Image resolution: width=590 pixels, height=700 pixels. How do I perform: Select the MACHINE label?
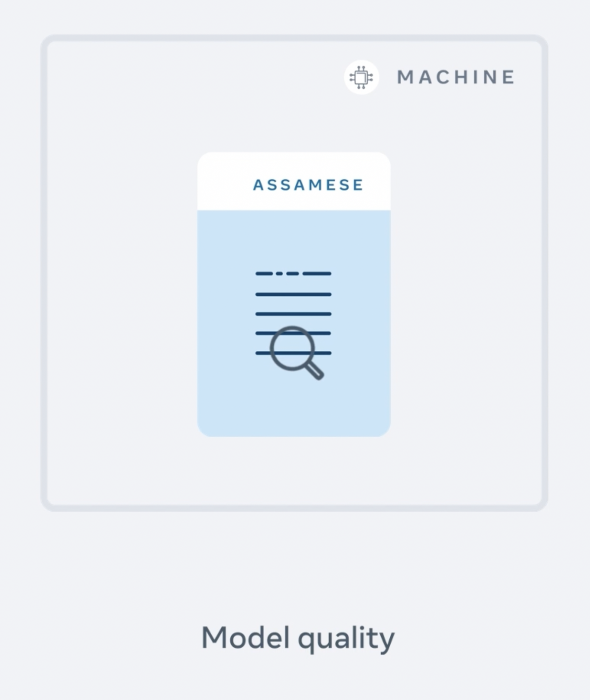point(456,77)
